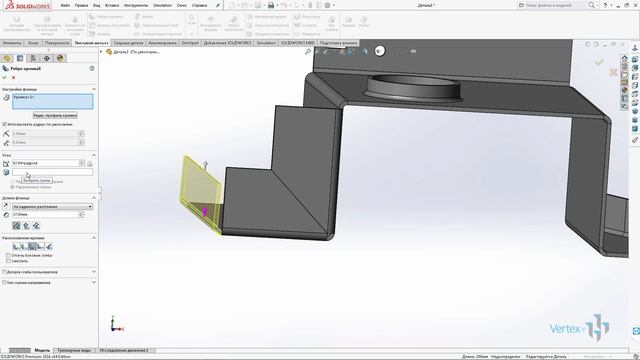Screen dimensions: 640x360
Task: Click the Appearances color ball on task pane
Action: pos(624,90)
